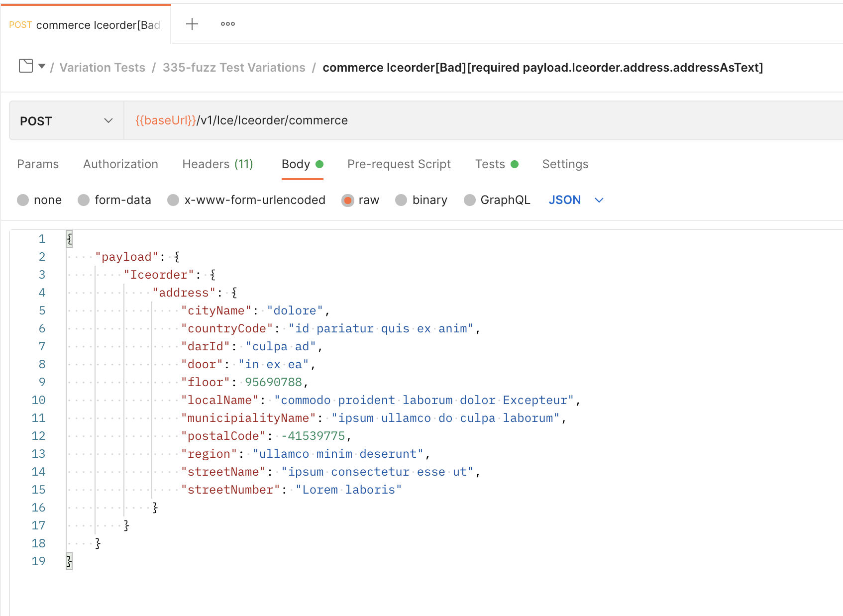Screen dimensions: 843x616
Task: Click the collapse marker on line 19
Action: point(69,561)
